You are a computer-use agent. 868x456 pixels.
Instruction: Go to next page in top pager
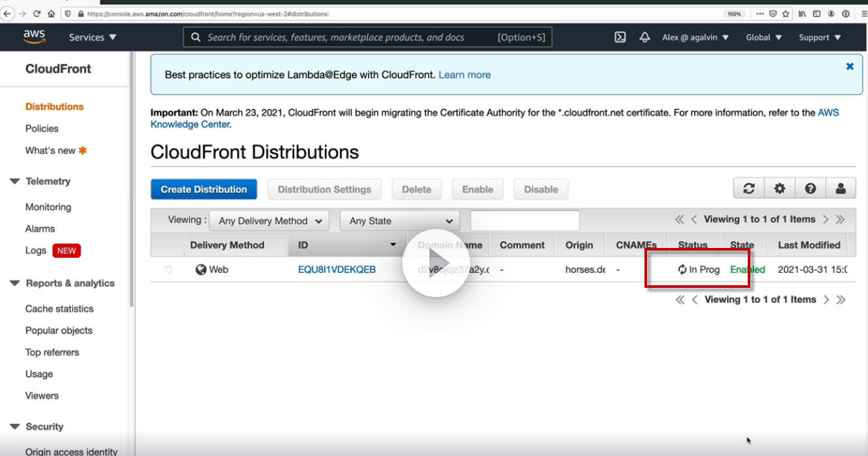point(826,220)
